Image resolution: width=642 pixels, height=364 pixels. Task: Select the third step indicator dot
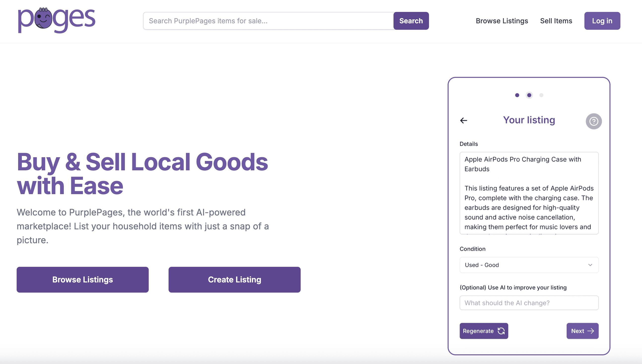[541, 95]
